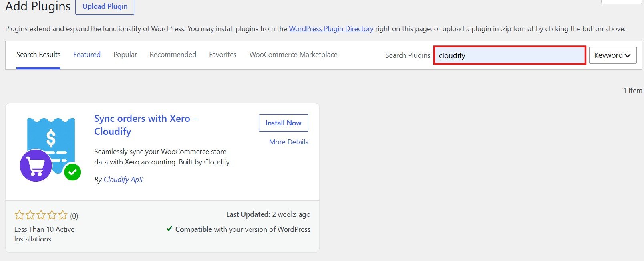The height and width of the screenshot is (261, 644).
Task: Click the Sync orders with Xero plugin icon
Action: pyautogui.click(x=50, y=149)
